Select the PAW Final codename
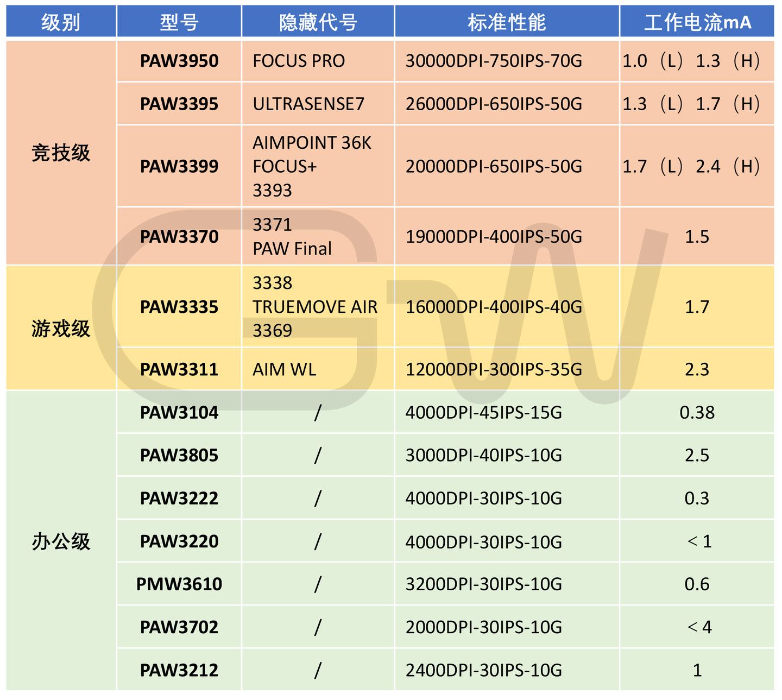Screen dimensions: 782x700 292,248
